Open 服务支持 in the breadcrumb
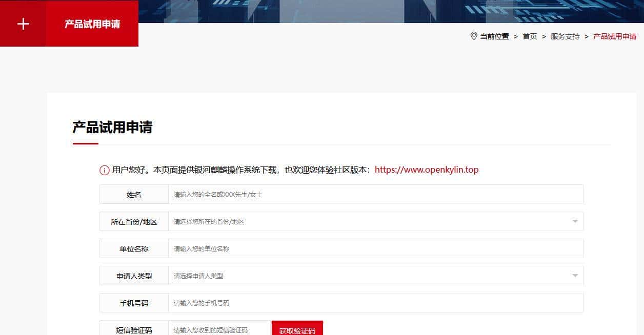 point(565,36)
